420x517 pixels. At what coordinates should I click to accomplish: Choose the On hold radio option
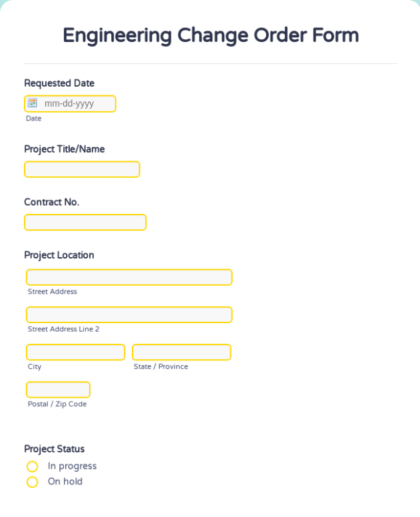(x=33, y=482)
